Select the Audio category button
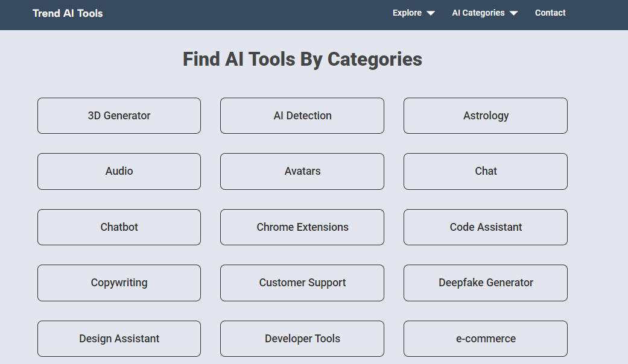Screen dimensions: 628x364 [x=119, y=171]
